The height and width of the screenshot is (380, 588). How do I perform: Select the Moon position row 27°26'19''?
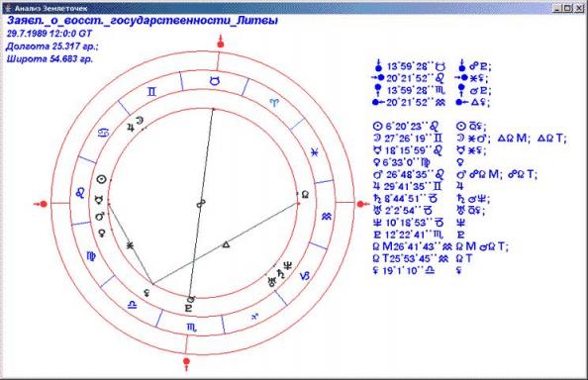tap(408, 139)
